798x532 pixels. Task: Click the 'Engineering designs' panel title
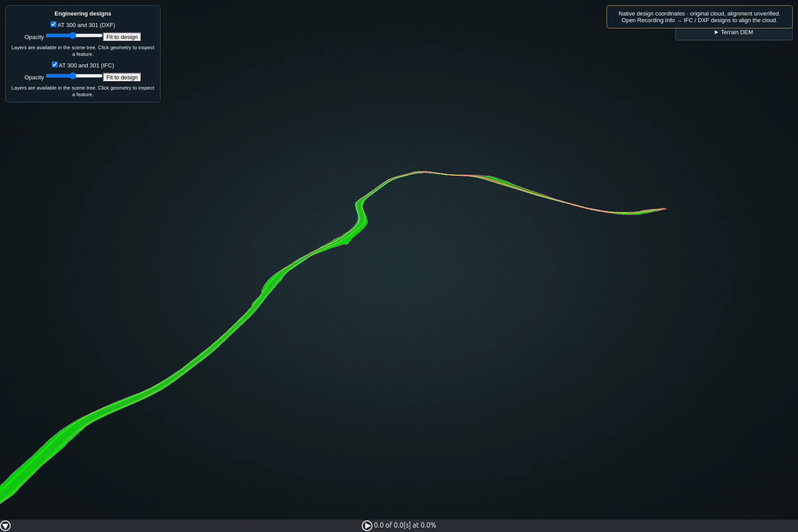[x=83, y=14]
